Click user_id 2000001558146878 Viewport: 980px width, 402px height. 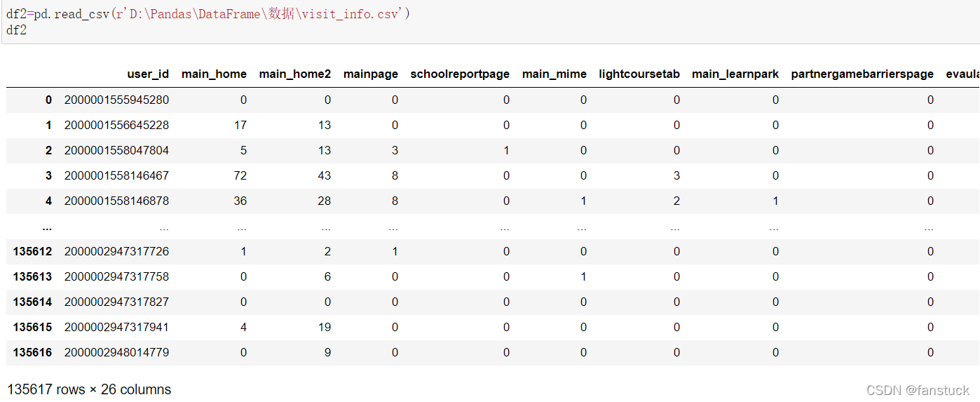click(x=116, y=201)
